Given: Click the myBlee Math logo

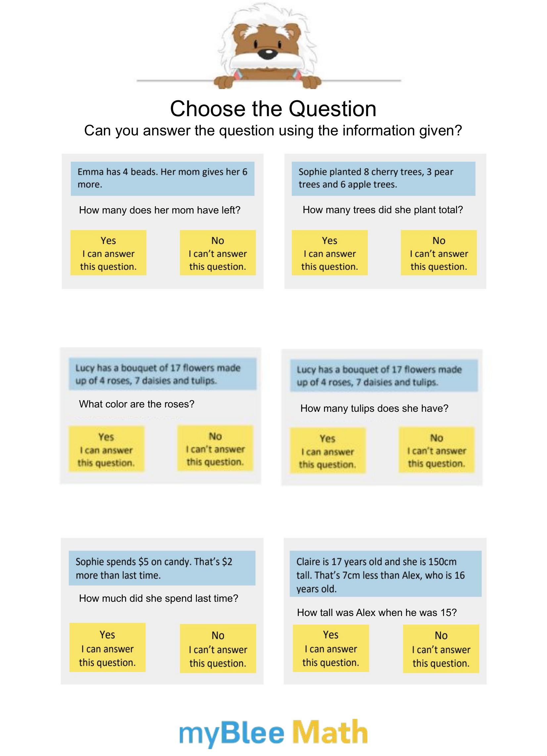Looking at the screenshot, I should click(x=273, y=733).
